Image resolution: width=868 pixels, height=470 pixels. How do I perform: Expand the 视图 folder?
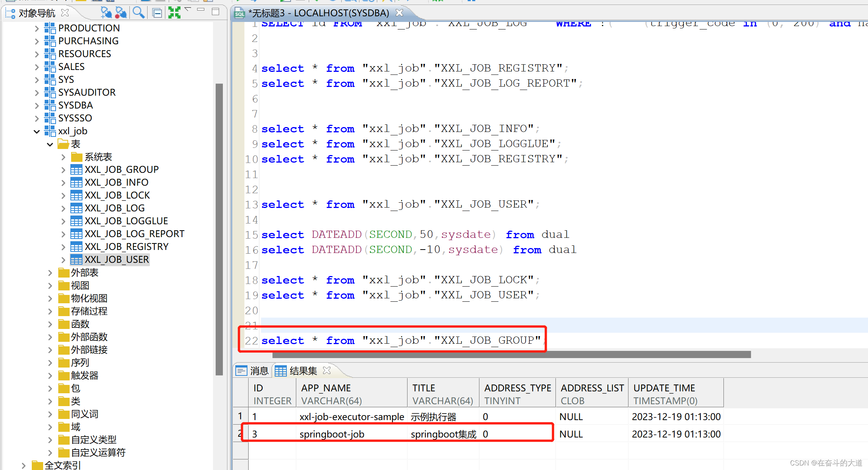pyautogui.click(x=50, y=286)
